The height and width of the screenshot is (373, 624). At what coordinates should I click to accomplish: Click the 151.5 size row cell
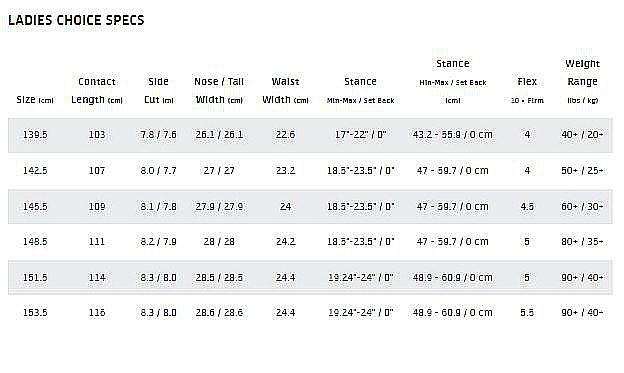tap(35, 277)
